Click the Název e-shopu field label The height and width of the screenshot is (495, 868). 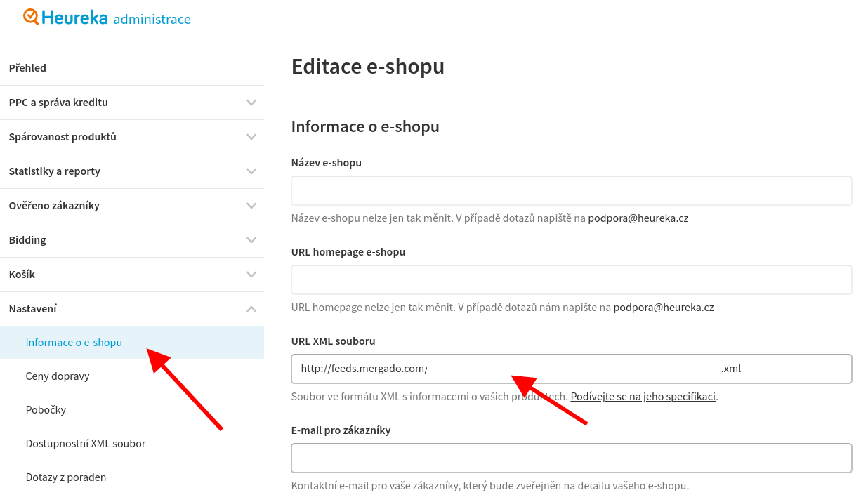327,163
